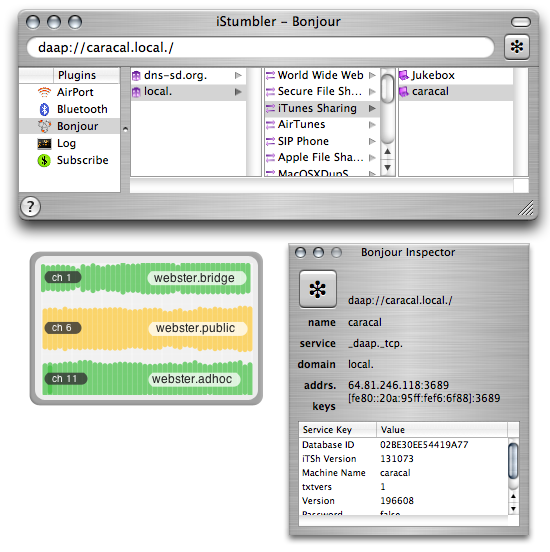Click the _daap._tcp. service value
Viewport: 550px width, 552px height.
tap(375, 343)
